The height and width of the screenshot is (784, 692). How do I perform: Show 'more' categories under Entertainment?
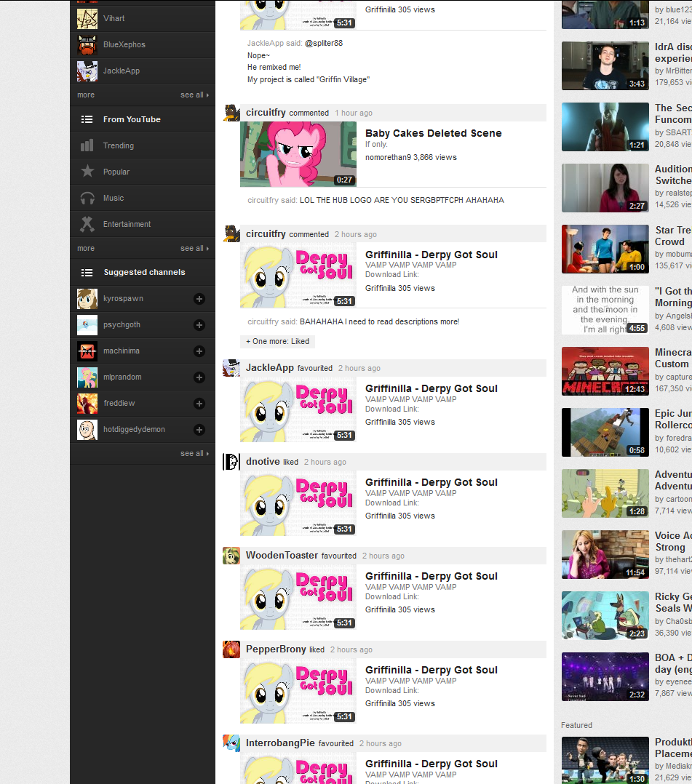86,249
